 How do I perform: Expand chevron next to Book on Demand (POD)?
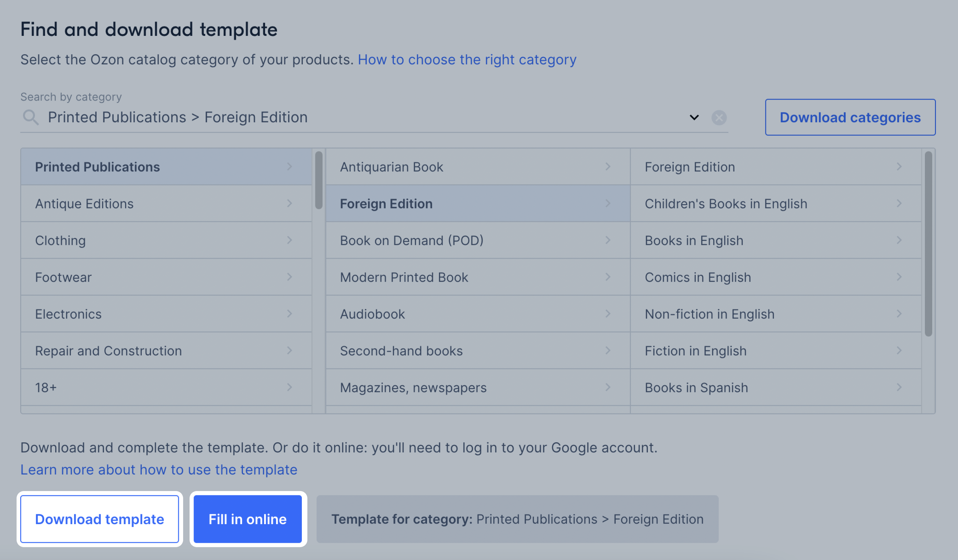pyautogui.click(x=608, y=240)
